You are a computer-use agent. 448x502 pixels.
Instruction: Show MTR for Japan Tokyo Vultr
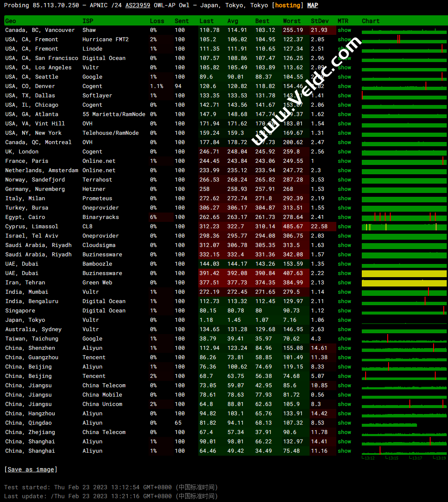[x=344, y=320]
